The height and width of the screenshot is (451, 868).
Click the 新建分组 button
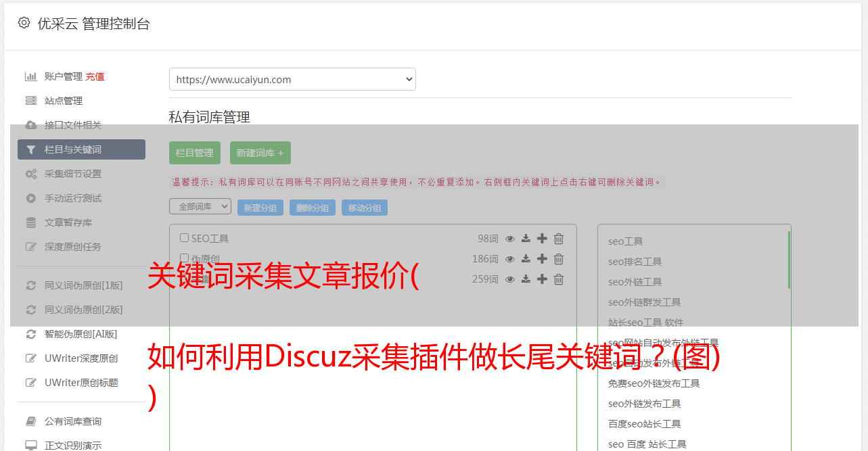click(260, 208)
